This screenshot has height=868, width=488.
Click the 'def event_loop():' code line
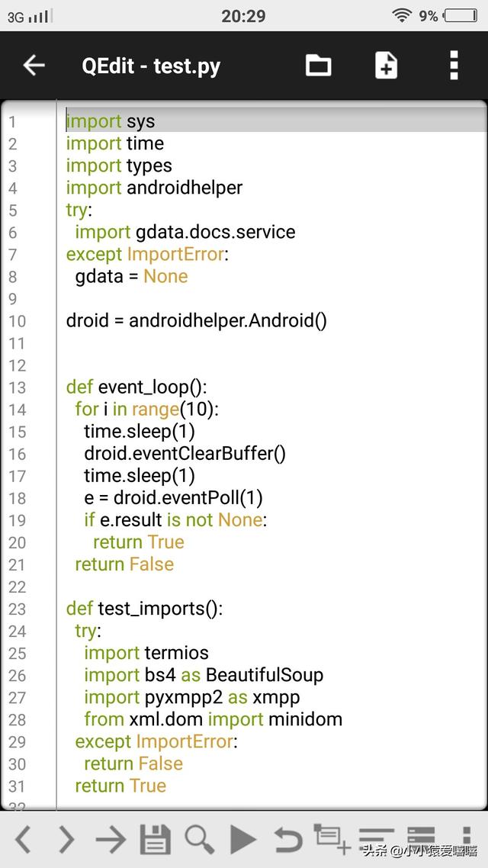pos(136,387)
